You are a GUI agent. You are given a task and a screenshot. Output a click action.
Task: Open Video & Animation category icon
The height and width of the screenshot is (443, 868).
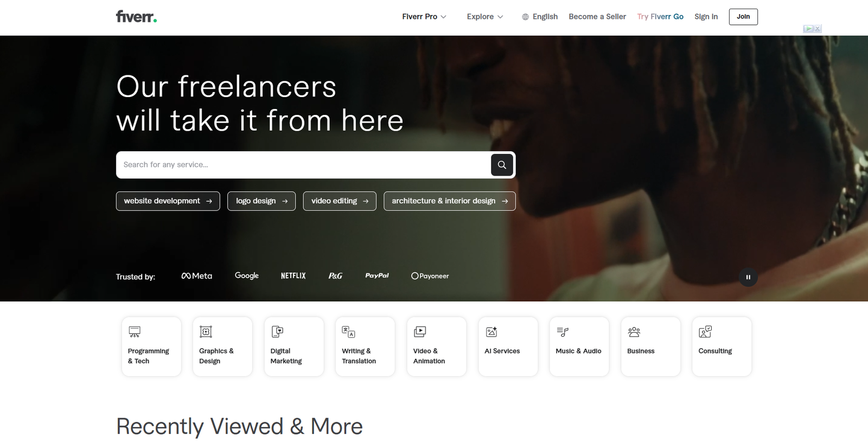420,332
